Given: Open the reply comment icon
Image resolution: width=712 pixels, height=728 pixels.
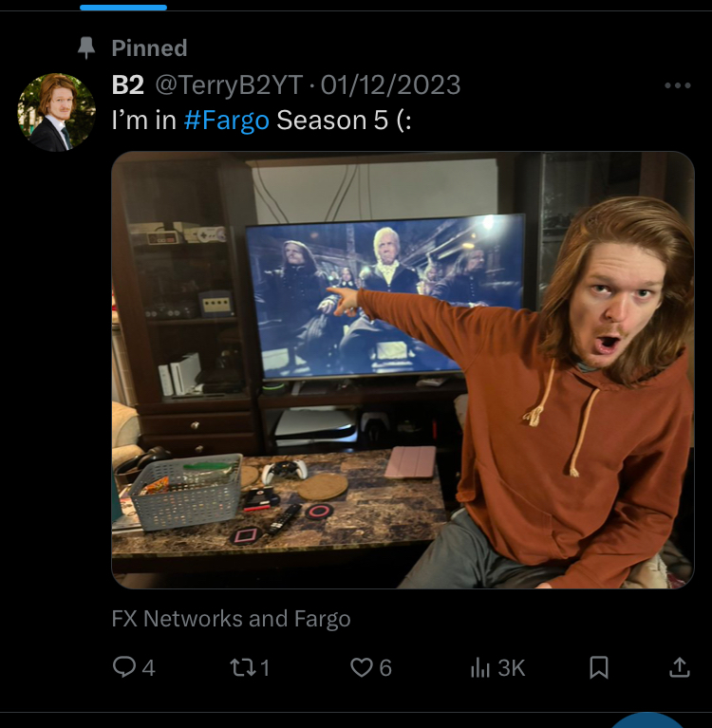Looking at the screenshot, I should 124,666.
